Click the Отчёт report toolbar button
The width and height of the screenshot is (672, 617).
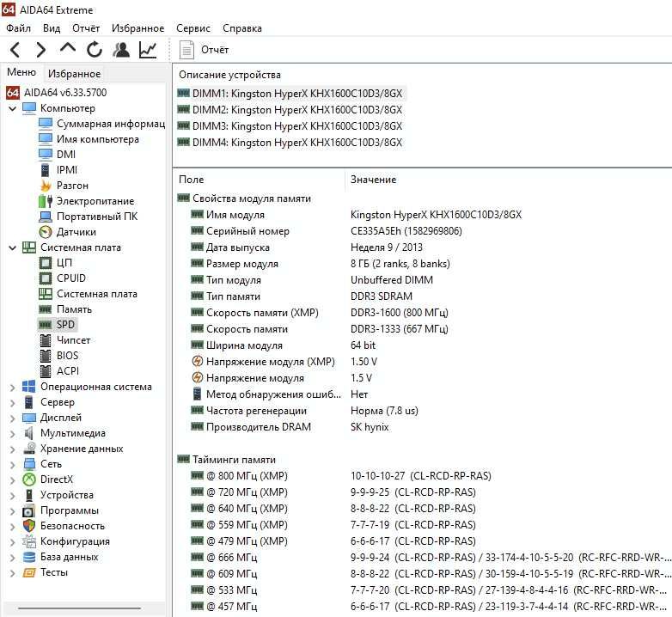point(204,50)
